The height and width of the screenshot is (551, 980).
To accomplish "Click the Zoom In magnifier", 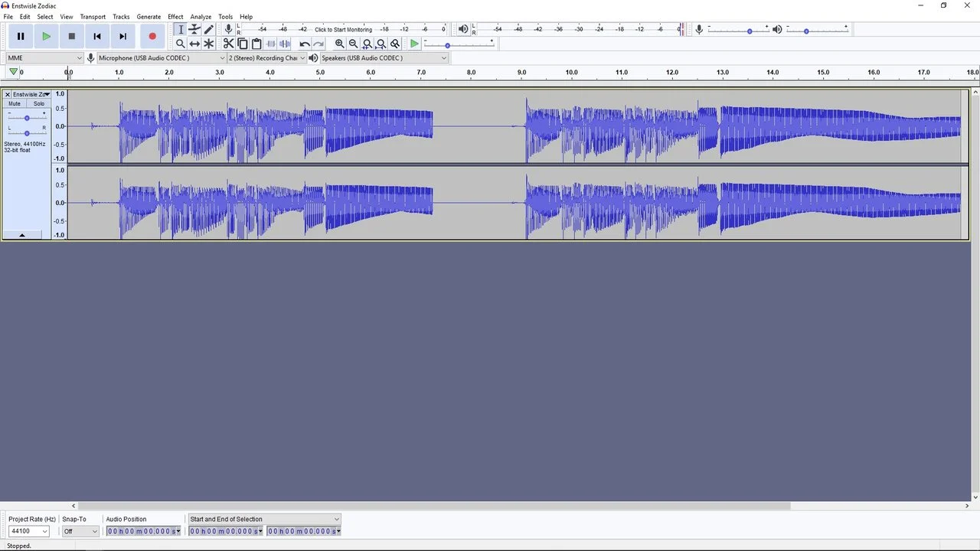I will pos(339,44).
